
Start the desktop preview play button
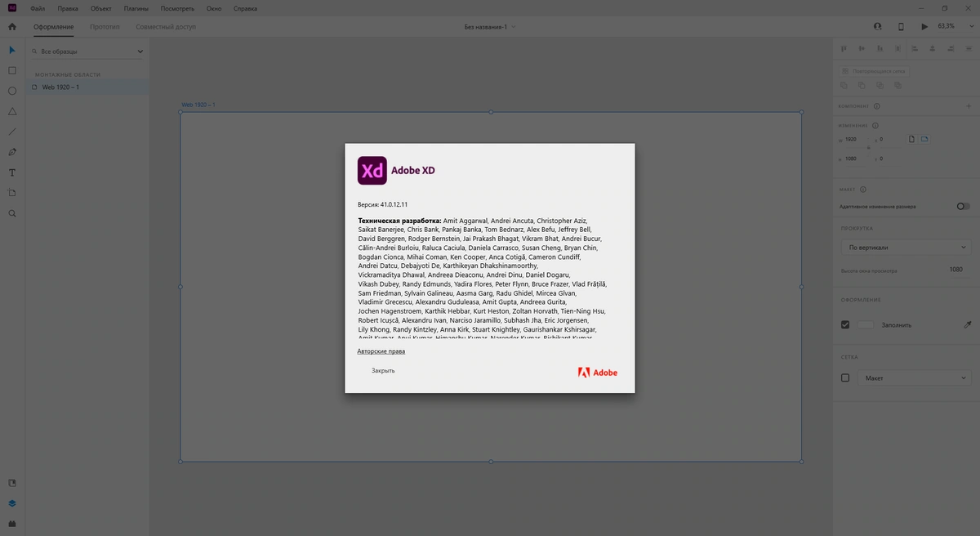pyautogui.click(x=924, y=27)
